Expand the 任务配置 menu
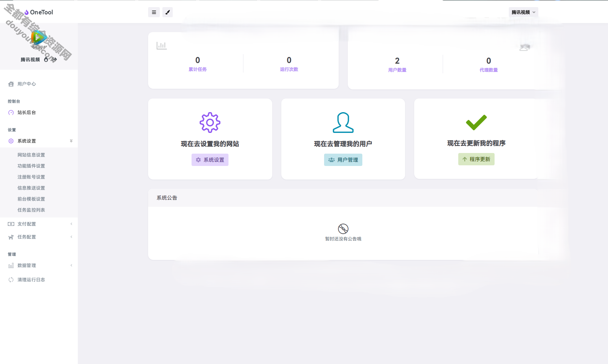This screenshot has width=608, height=364. pyautogui.click(x=39, y=237)
